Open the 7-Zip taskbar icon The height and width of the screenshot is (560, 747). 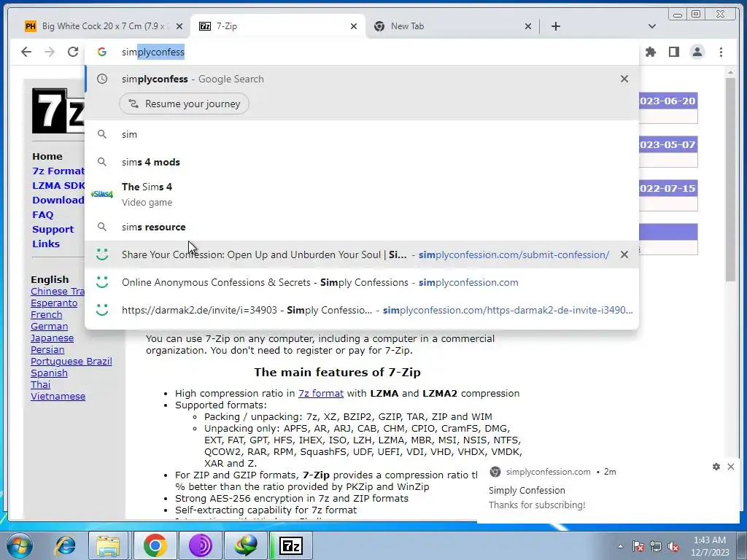coord(291,545)
